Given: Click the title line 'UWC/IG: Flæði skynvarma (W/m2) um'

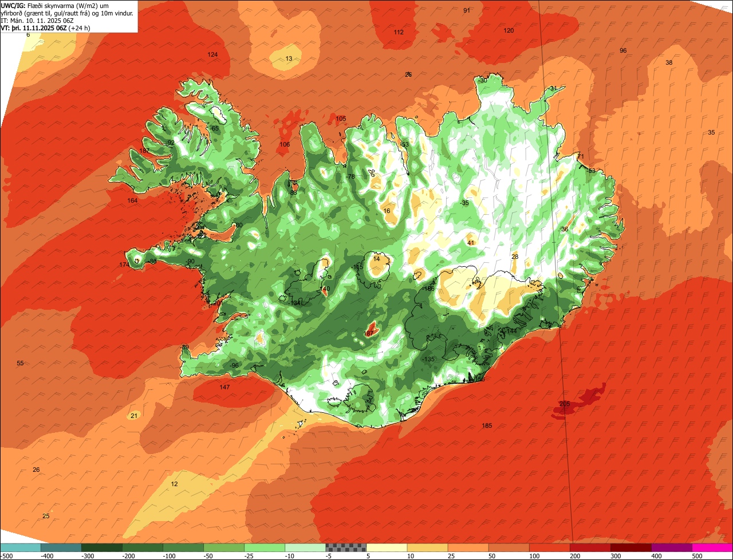Looking at the screenshot, I should click(x=55, y=5).
